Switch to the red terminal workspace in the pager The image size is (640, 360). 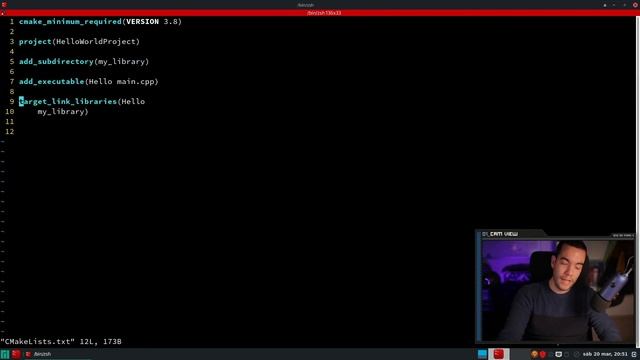(x=498, y=354)
